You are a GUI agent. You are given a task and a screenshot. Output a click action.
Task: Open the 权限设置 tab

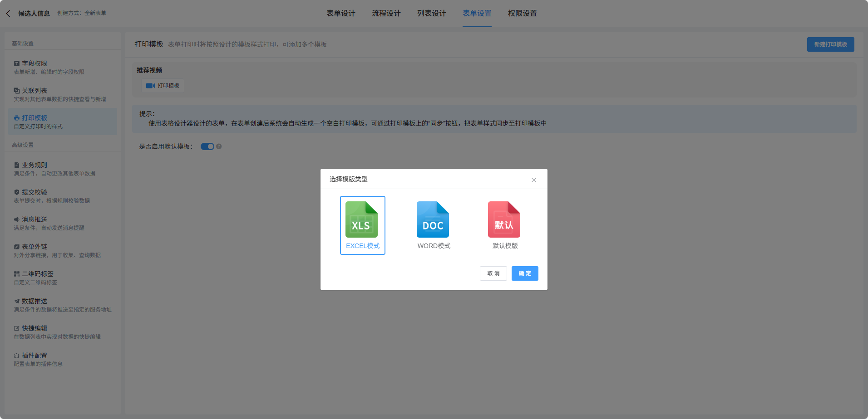522,14
